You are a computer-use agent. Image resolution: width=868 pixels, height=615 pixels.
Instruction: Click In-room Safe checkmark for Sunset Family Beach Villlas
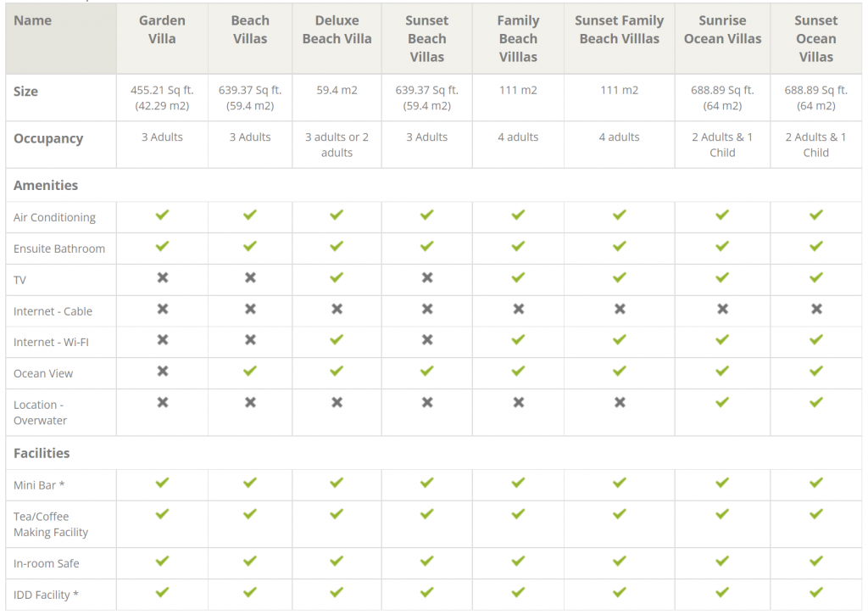click(620, 561)
